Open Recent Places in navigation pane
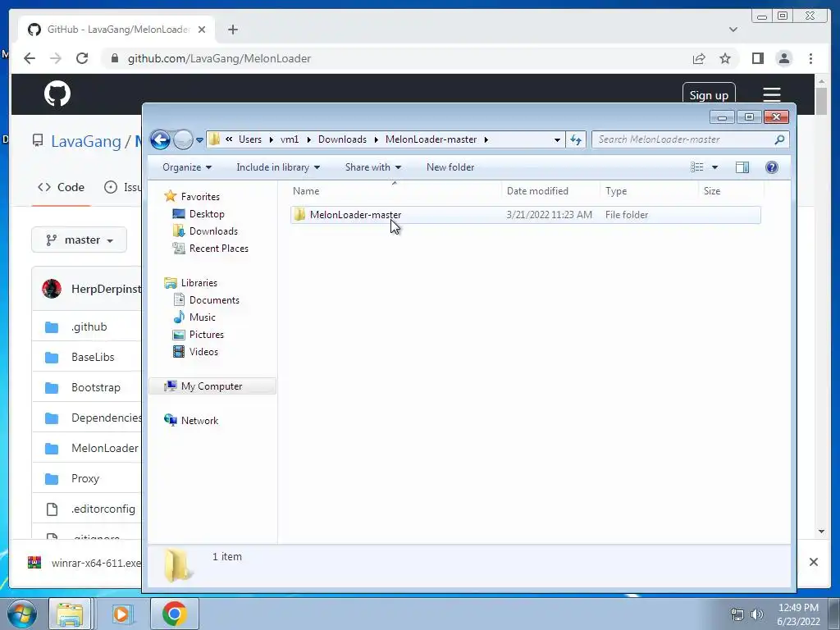The width and height of the screenshot is (840, 630). 218,248
